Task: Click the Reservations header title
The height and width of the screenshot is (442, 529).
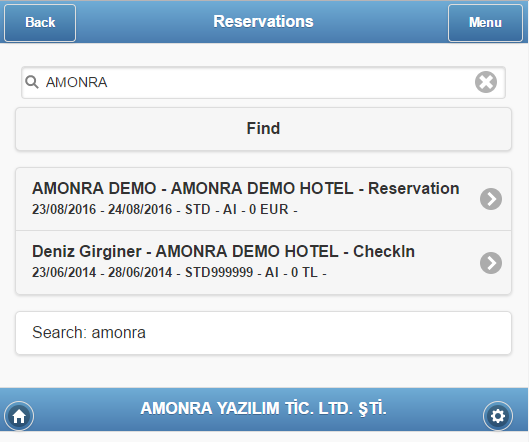Action: pyautogui.click(x=263, y=21)
